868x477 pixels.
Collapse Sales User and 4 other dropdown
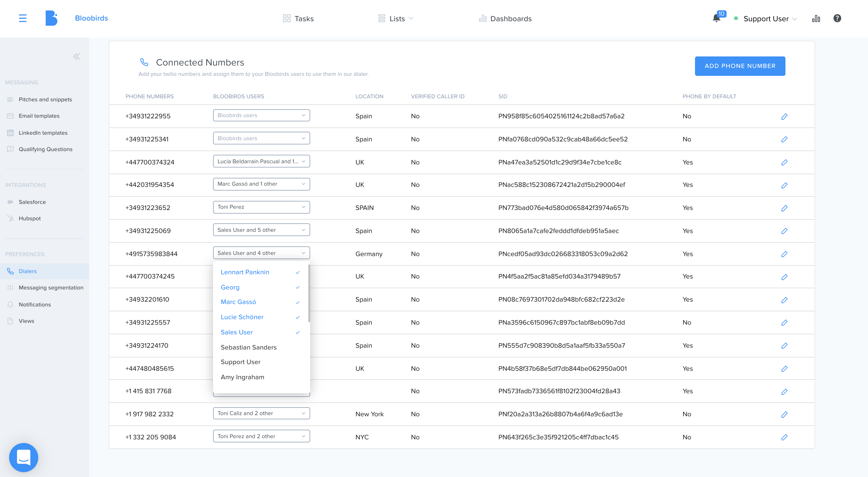pyautogui.click(x=261, y=253)
